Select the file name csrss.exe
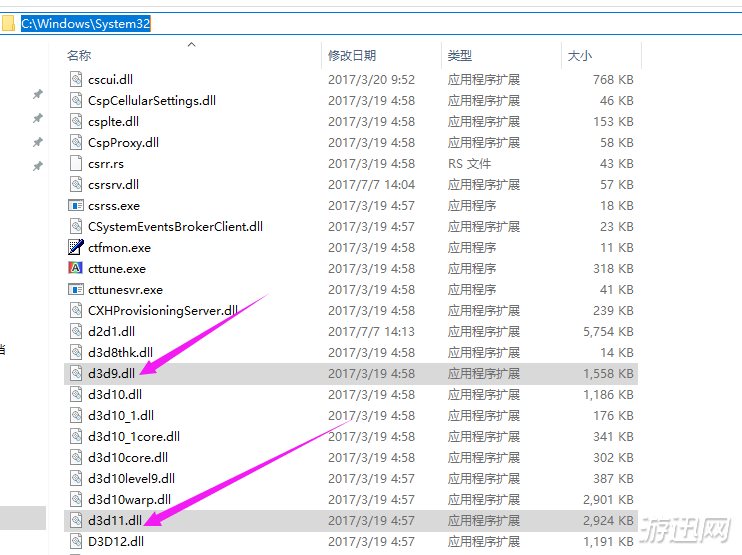Image resolution: width=742 pixels, height=555 pixels. coord(114,206)
